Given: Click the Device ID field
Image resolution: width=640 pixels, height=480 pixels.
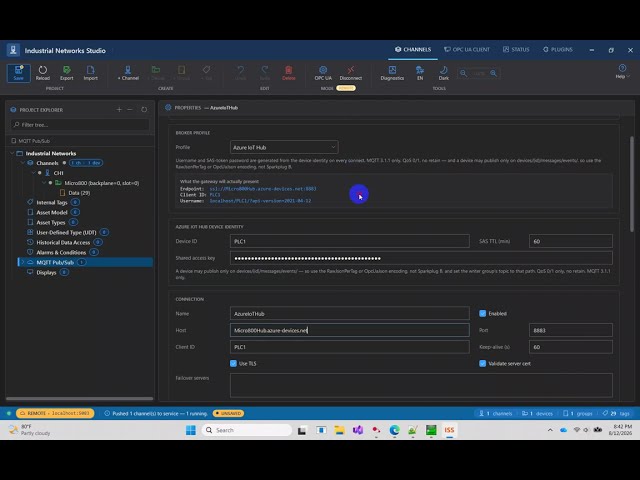Looking at the screenshot, I should click(x=350, y=241).
